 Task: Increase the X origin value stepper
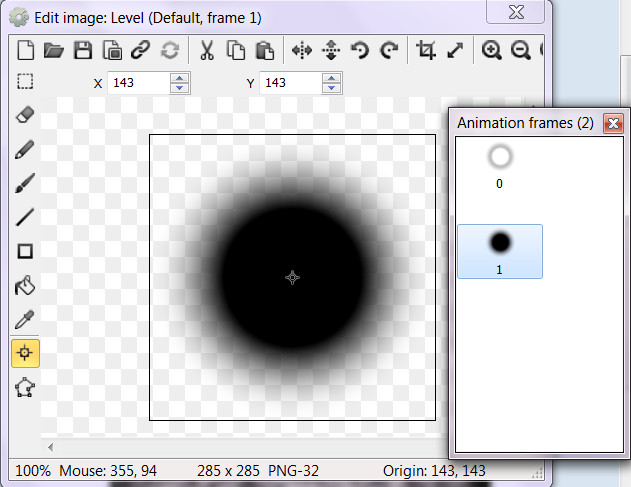tap(179, 78)
